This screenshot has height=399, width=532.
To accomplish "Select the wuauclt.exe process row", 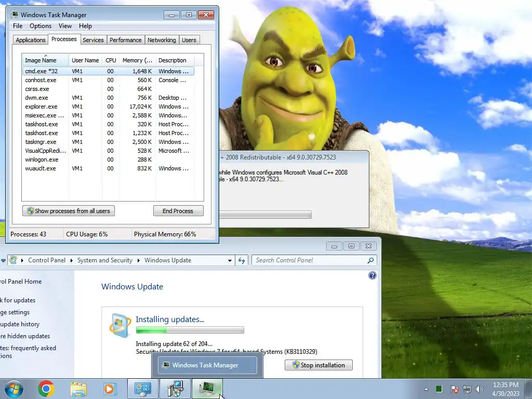I will tap(108, 168).
